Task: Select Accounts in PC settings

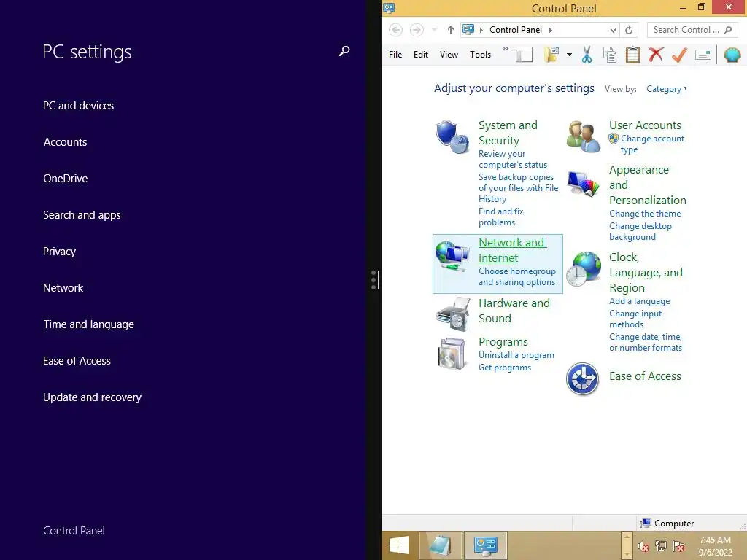Action: click(x=65, y=142)
